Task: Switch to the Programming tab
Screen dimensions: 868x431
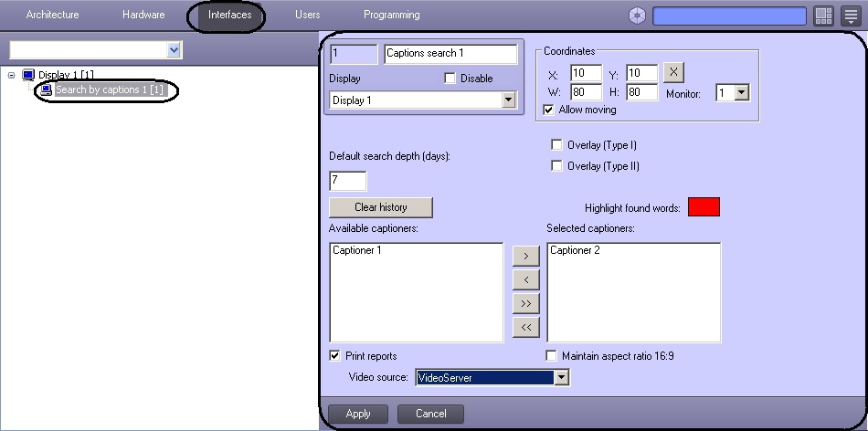Action: tap(391, 15)
